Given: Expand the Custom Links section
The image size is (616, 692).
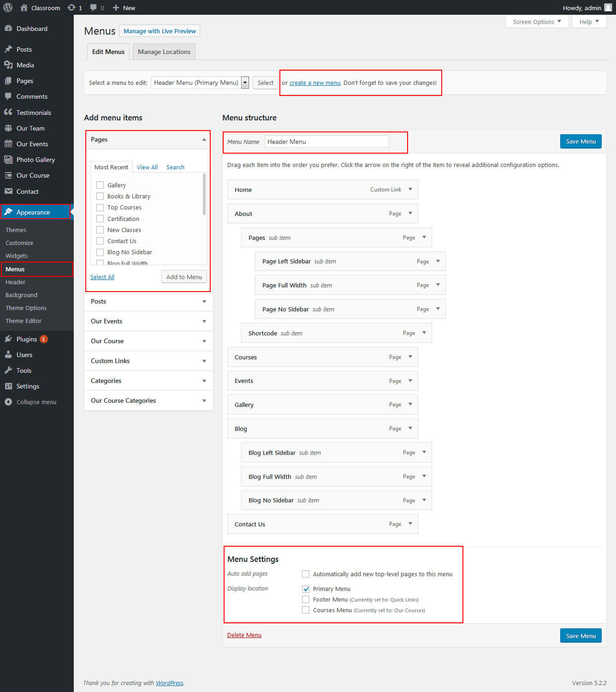Looking at the screenshot, I should (x=204, y=361).
